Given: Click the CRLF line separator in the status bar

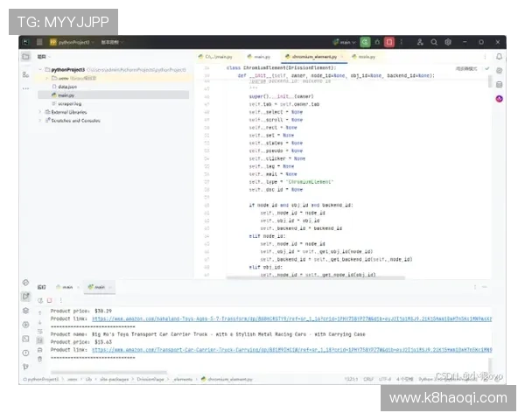Looking at the screenshot, I should click(x=368, y=379).
